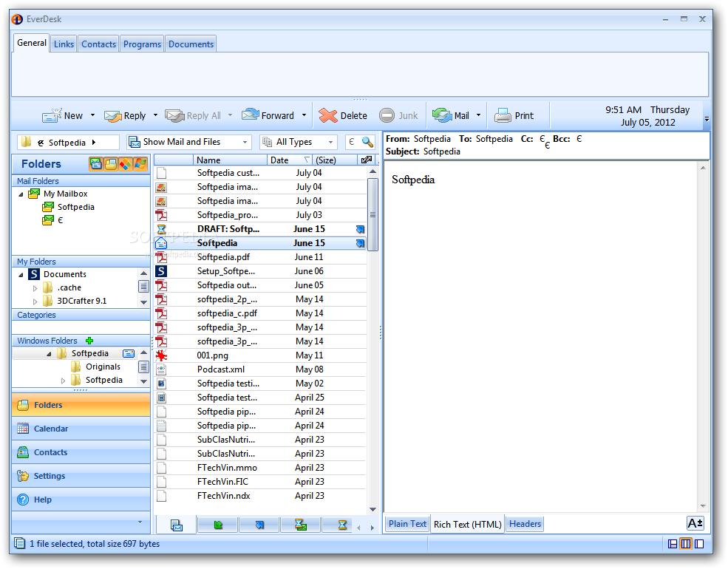Sort by the (Size) column header

pyautogui.click(x=334, y=160)
